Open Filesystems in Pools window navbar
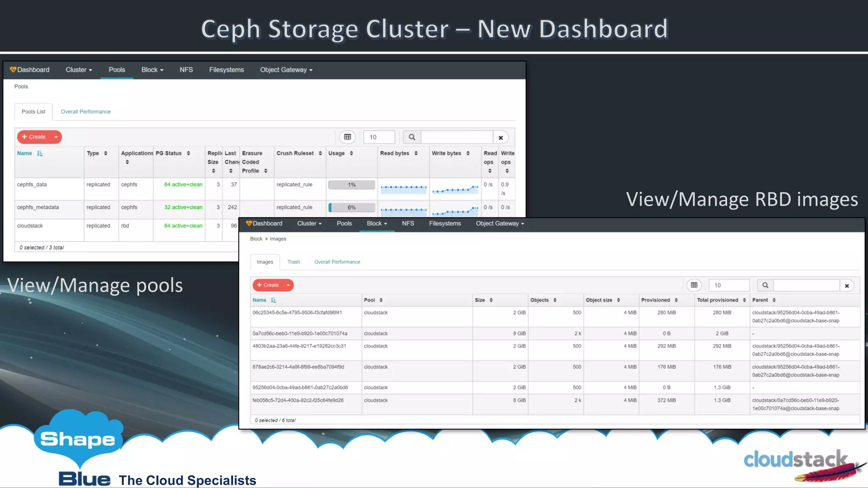This screenshot has height=488, width=868. coord(226,70)
